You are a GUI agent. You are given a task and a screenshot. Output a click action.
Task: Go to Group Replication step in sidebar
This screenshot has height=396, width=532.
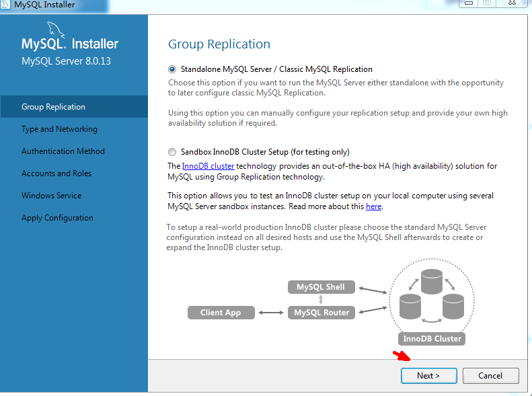[74, 106]
